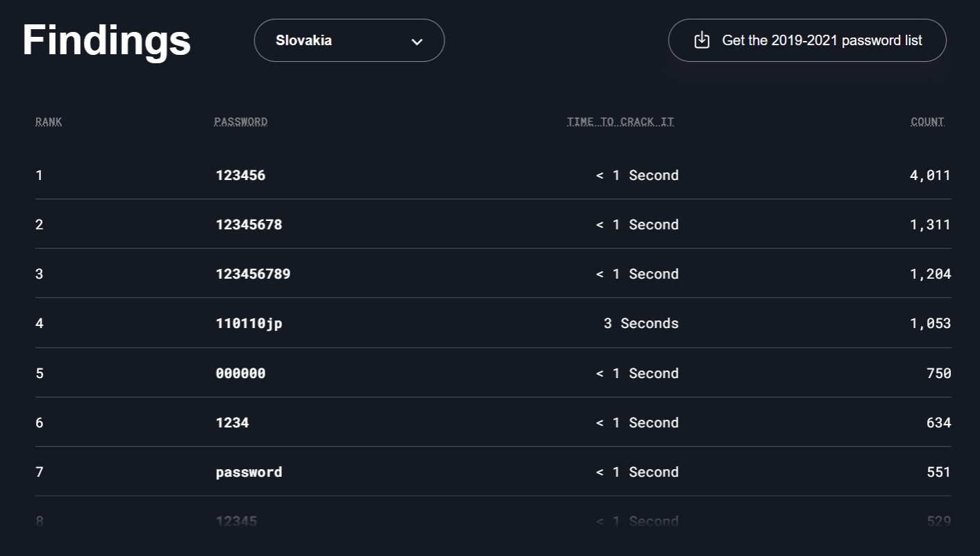Click the download icon in password list button
Screen dimensions: 980x556
pyautogui.click(x=702, y=40)
